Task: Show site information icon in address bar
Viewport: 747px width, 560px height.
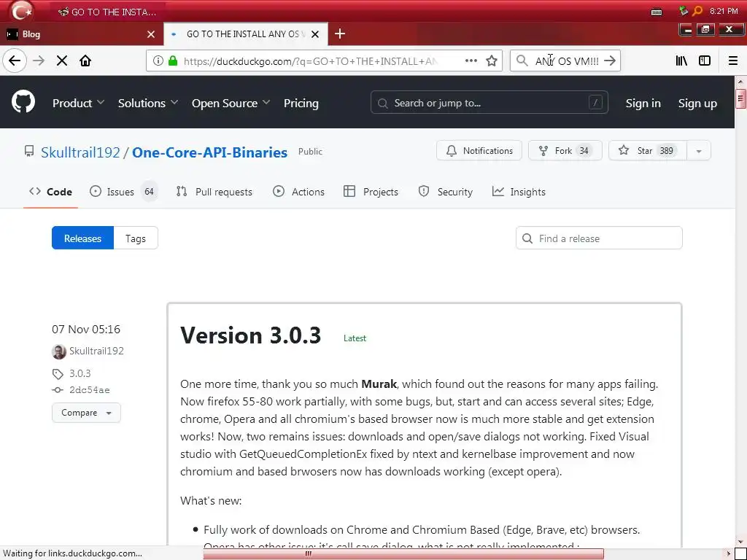Action: pyautogui.click(x=158, y=61)
